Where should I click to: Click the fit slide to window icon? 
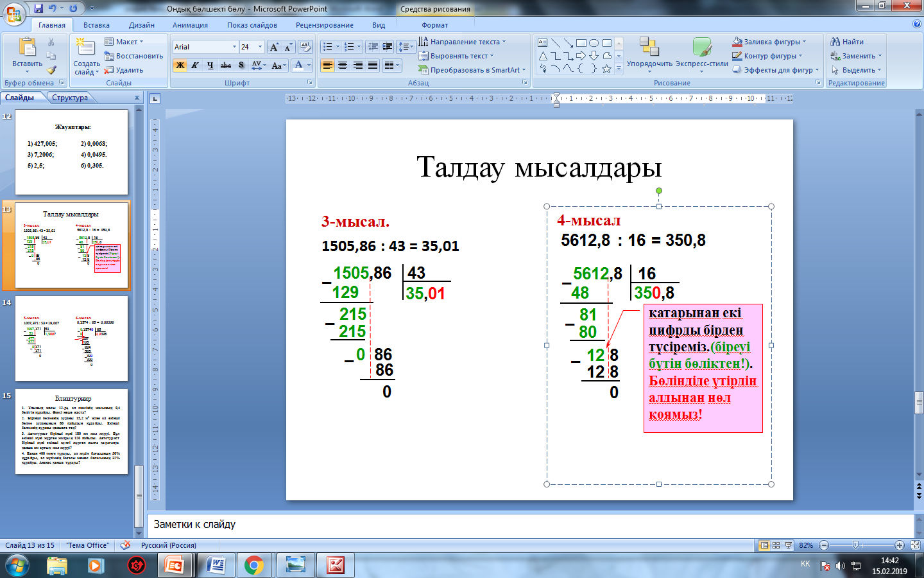[x=915, y=545]
